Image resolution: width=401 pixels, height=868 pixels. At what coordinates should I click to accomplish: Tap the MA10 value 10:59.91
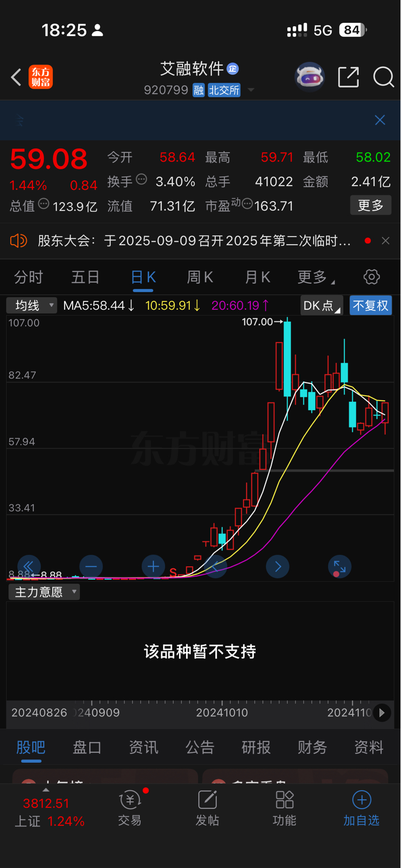[173, 305]
